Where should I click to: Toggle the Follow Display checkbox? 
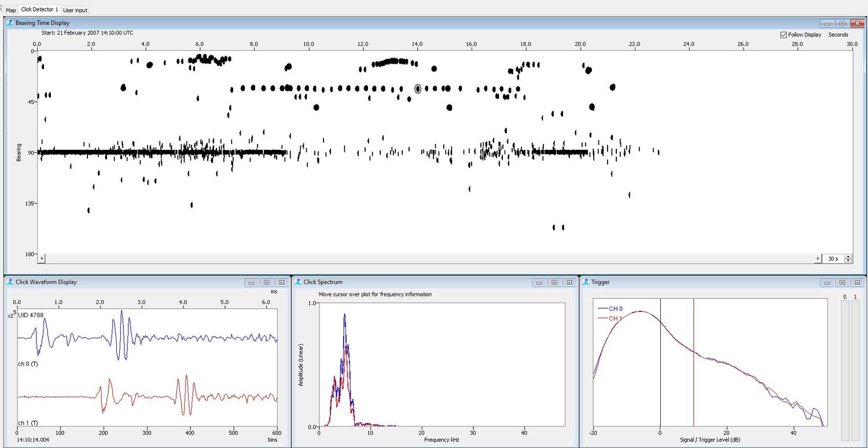click(x=784, y=35)
